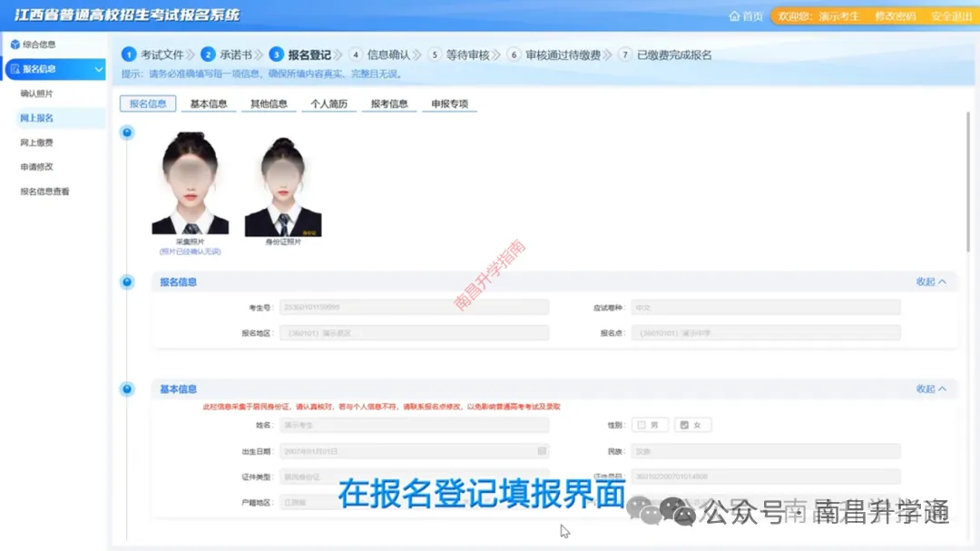The width and height of the screenshot is (980, 551).
Task: Open 申请修改 in the sidebar
Action: pyautogui.click(x=36, y=167)
